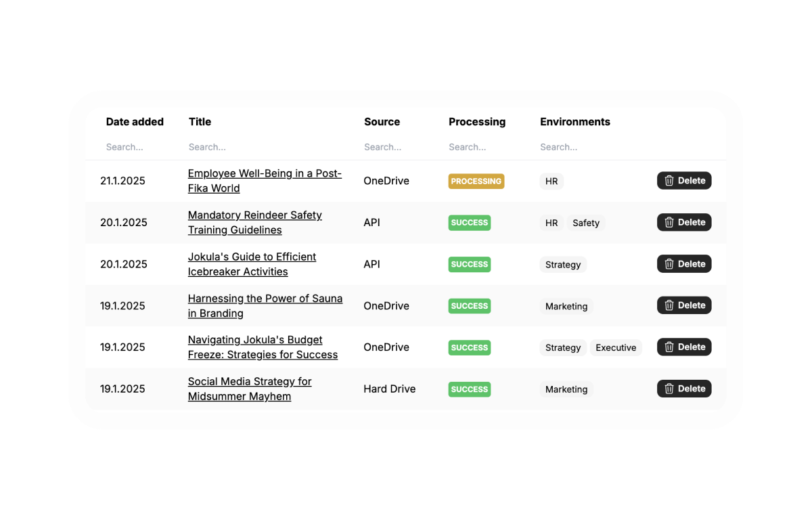Open Harnessing the Power of Sauna link
The height and width of the screenshot is (520, 812).
pos(265,306)
